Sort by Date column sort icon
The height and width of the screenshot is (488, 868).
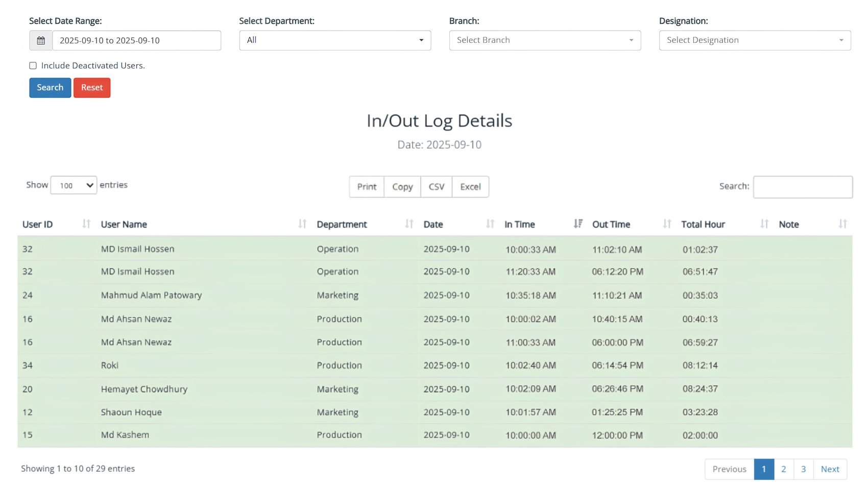click(490, 224)
